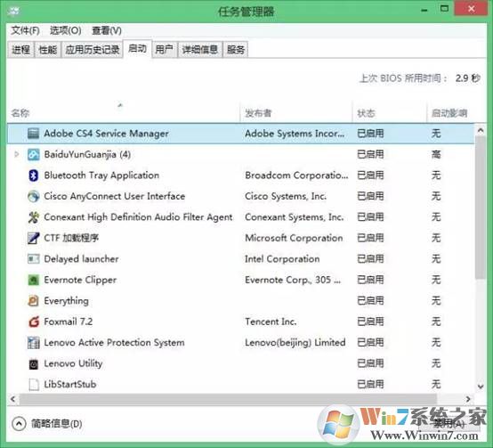
Task: Sort by the 发布者 column header
Action: pos(295,112)
